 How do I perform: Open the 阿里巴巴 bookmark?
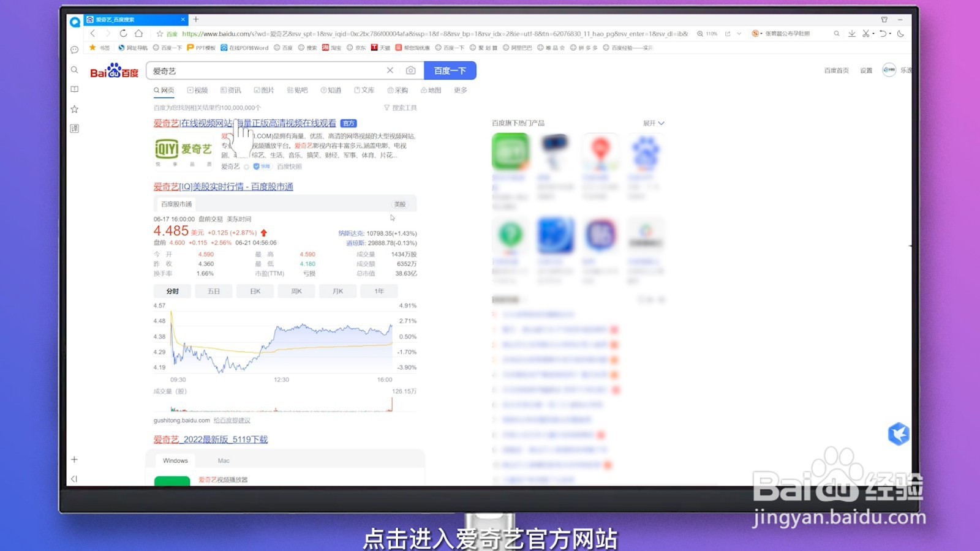[x=518, y=47]
